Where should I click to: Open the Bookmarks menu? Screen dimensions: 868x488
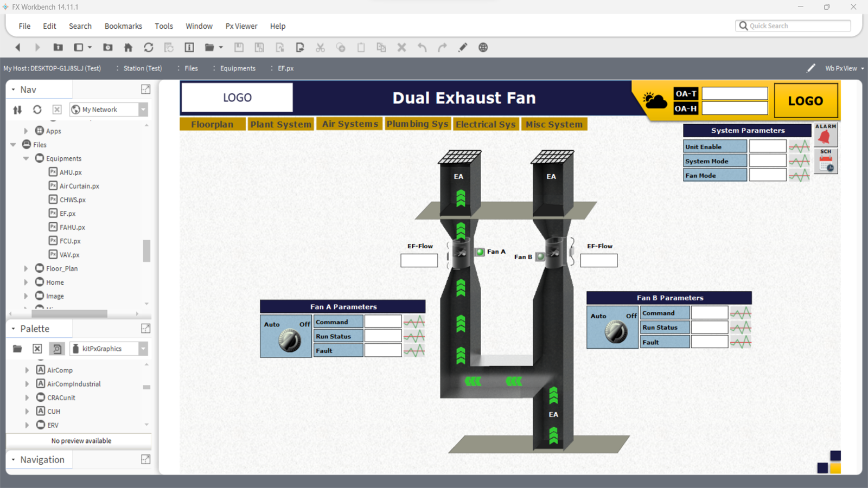[123, 26]
